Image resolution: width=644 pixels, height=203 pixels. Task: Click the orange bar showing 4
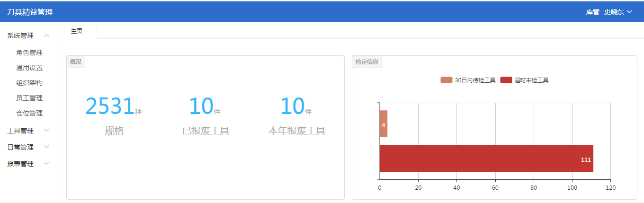tap(384, 124)
